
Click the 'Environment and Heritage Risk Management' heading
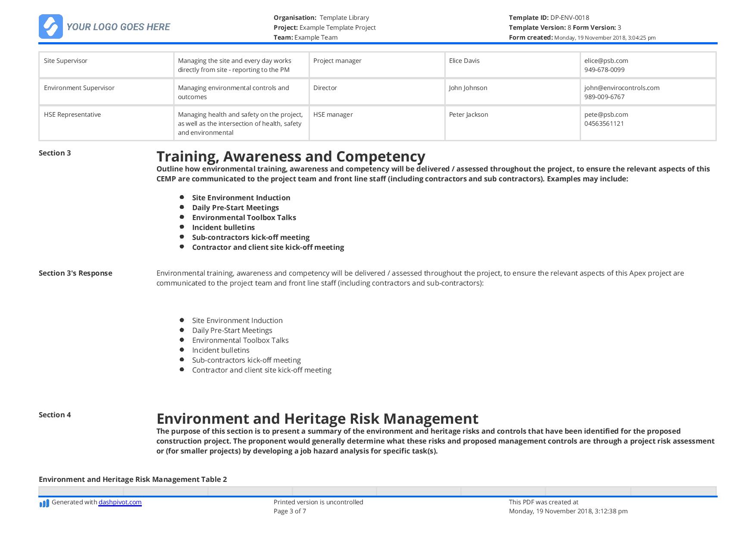317,419
